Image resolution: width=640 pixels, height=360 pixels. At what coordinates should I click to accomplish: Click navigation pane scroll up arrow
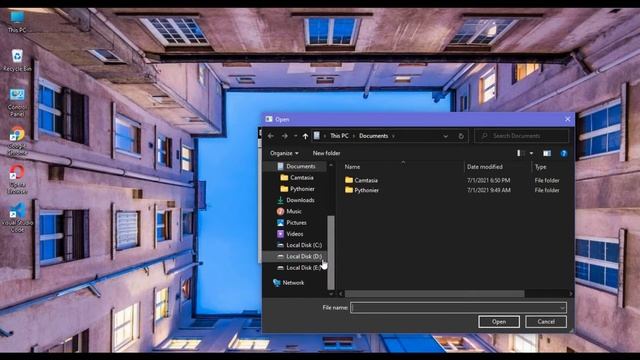(331, 165)
